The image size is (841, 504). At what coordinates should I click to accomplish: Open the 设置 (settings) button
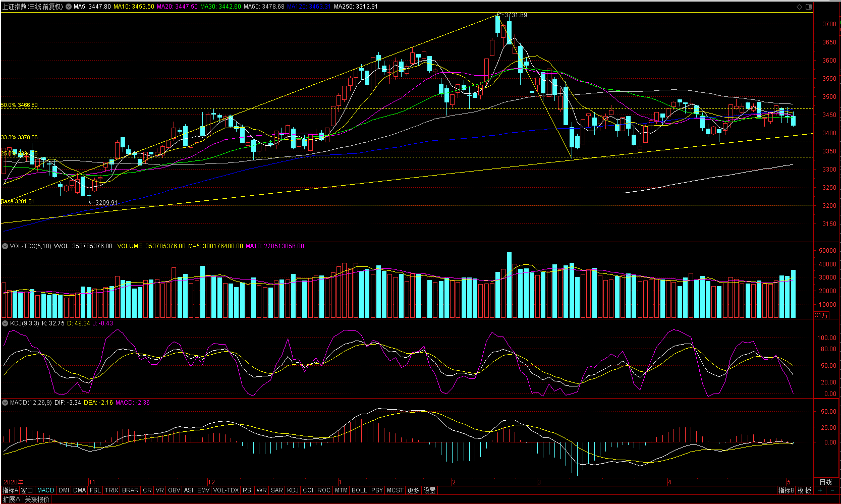(x=429, y=490)
